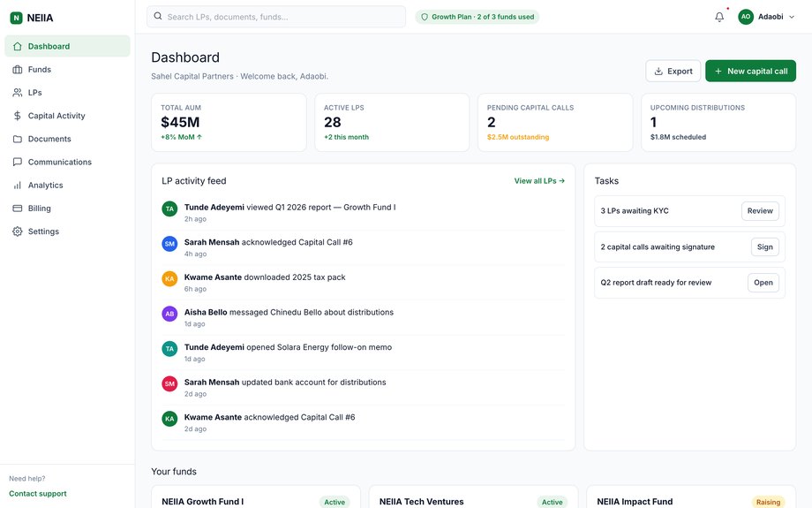Click the Dashboard home icon in sidebar

coord(18,46)
